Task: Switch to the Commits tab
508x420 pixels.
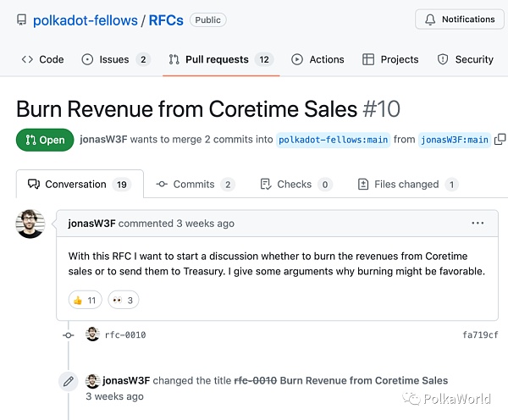Action: click(195, 184)
